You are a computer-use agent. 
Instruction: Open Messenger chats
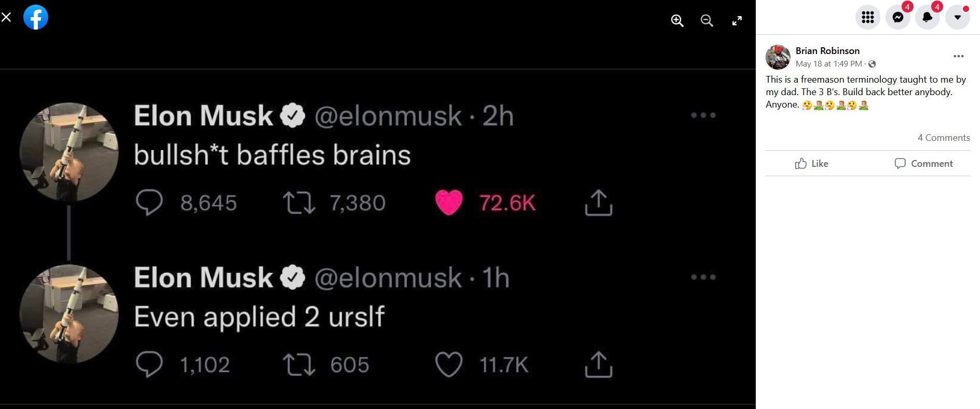click(897, 18)
